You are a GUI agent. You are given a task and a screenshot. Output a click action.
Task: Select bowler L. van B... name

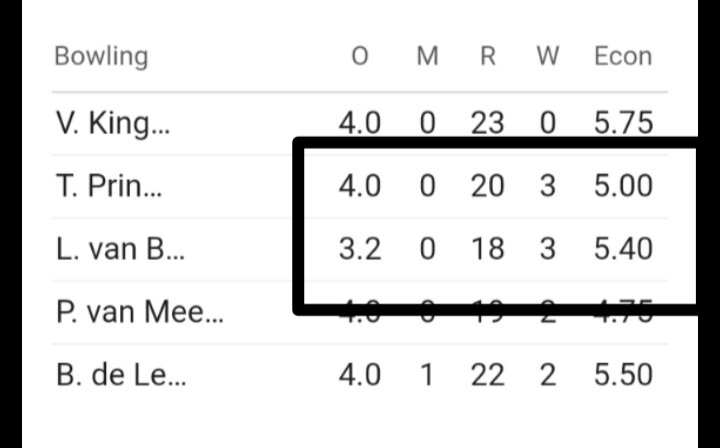click(x=114, y=249)
